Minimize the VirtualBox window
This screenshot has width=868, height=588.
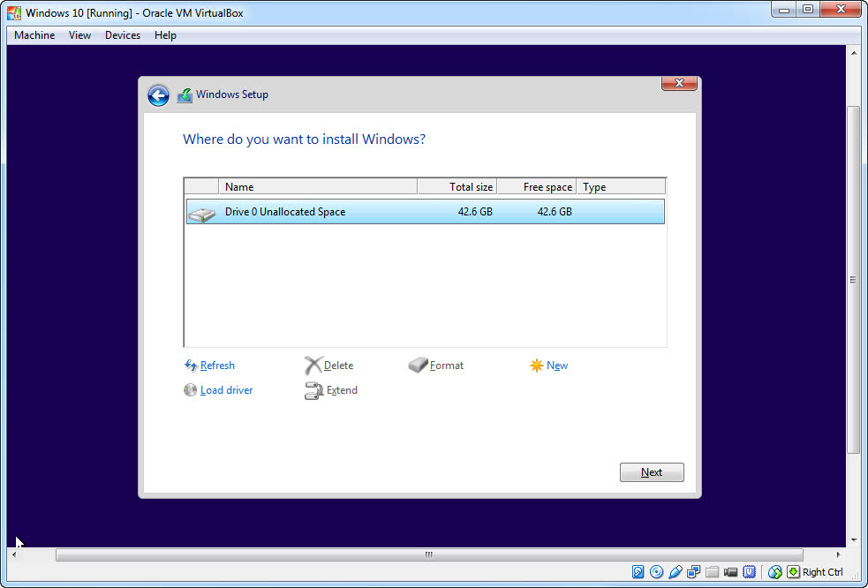click(x=784, y=10)
